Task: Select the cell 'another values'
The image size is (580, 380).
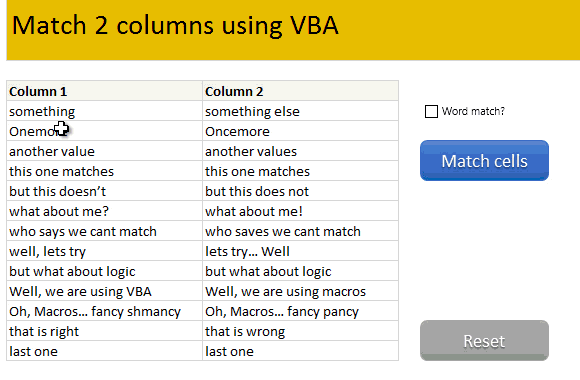Action: point(300,151)
